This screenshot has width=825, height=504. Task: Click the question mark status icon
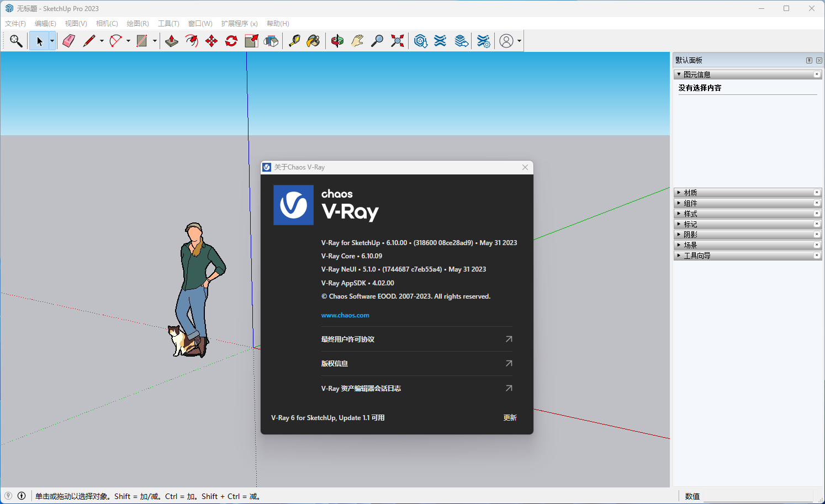click(8, 496)
